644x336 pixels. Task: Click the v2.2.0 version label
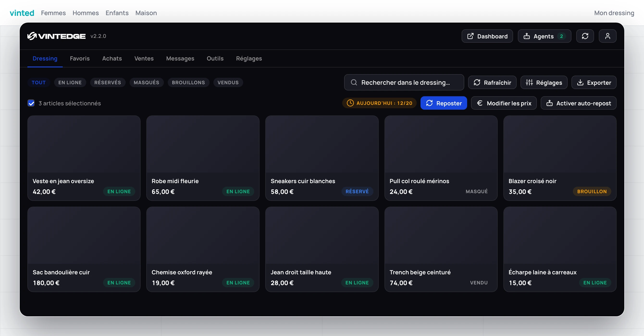(98, 36)
